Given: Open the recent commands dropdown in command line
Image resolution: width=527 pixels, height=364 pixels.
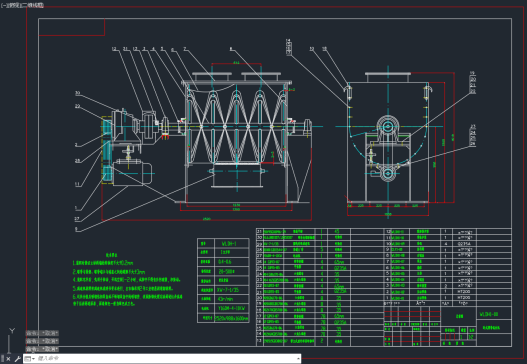Looking at the screenshot, I should pos(30,359).
